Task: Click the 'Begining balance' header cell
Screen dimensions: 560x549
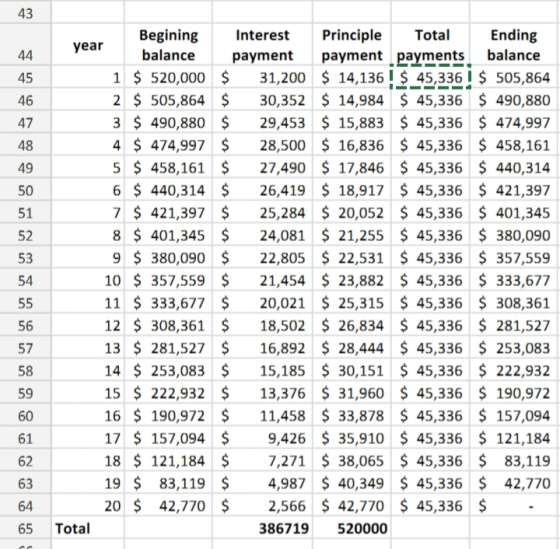Action: 168,45
